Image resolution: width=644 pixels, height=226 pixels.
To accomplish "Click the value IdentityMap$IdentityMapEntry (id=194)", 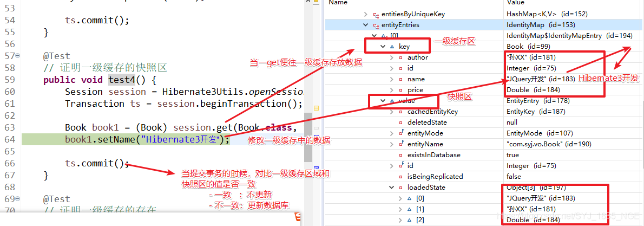I will coord(569,36).
